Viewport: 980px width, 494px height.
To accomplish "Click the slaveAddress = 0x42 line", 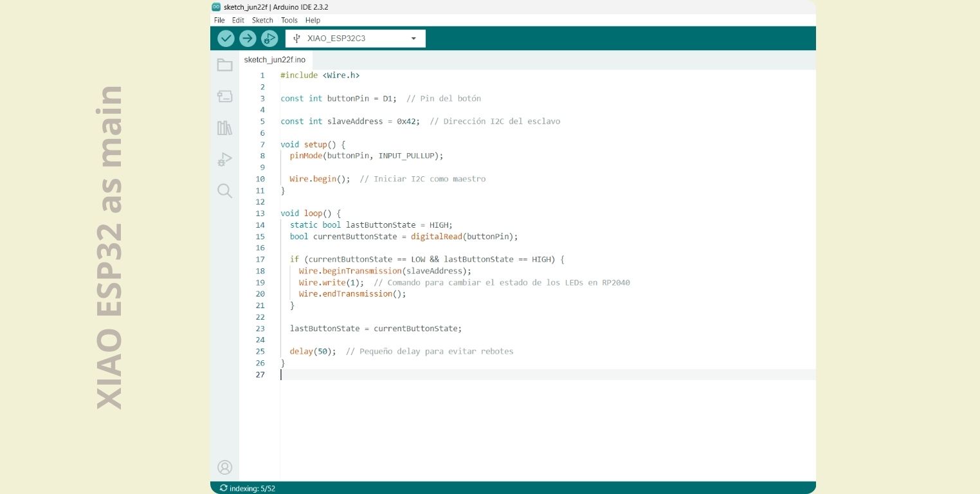I will [x=420, y=121].
